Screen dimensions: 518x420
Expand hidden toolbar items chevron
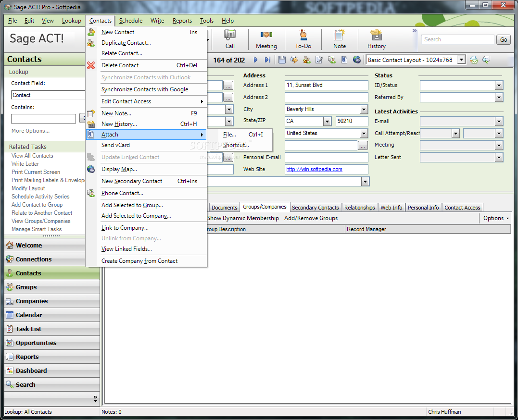click(x=414, y=31)
